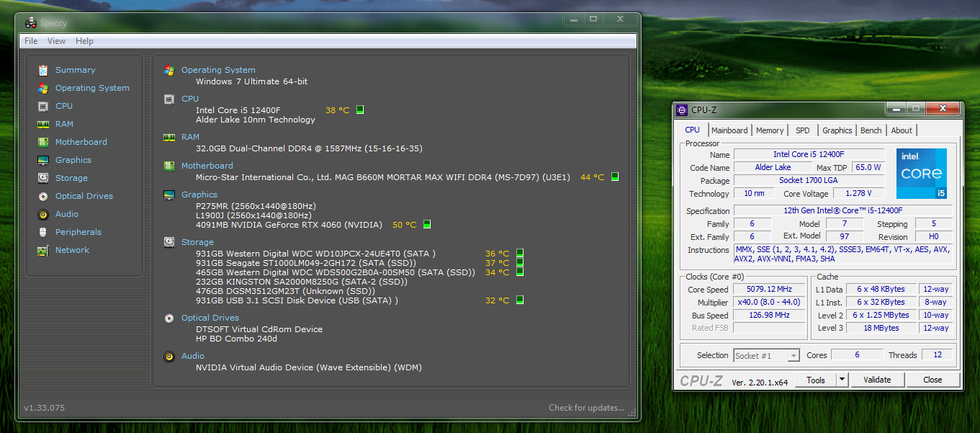Click the Specification field 12th Gen Intel Core
980x433 pixels.
pos(842,210)
